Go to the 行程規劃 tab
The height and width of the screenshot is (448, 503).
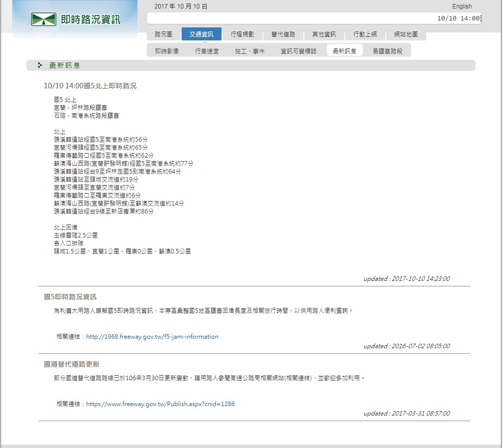pos(242,34)
